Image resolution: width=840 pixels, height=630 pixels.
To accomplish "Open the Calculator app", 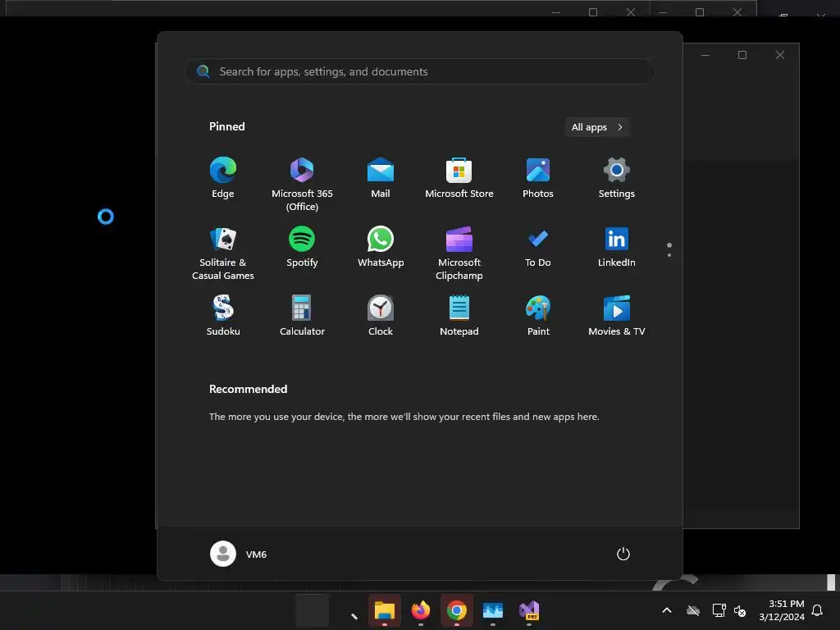I will click(x=302, y=317).
